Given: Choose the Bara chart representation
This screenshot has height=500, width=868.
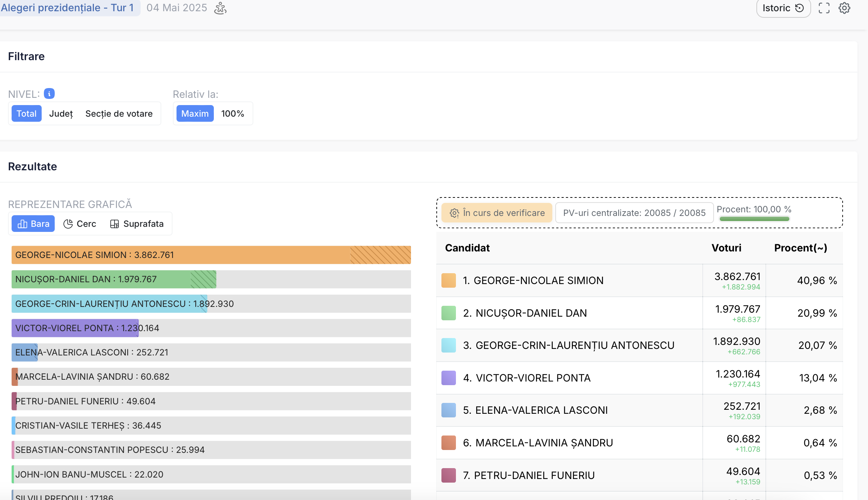Looking at the screenshot, I should (33, 224).
